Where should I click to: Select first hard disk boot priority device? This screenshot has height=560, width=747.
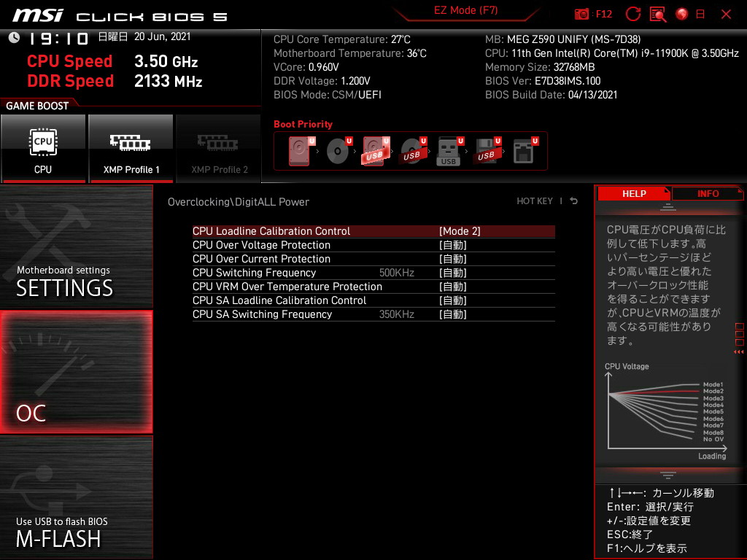click(301, 151)
